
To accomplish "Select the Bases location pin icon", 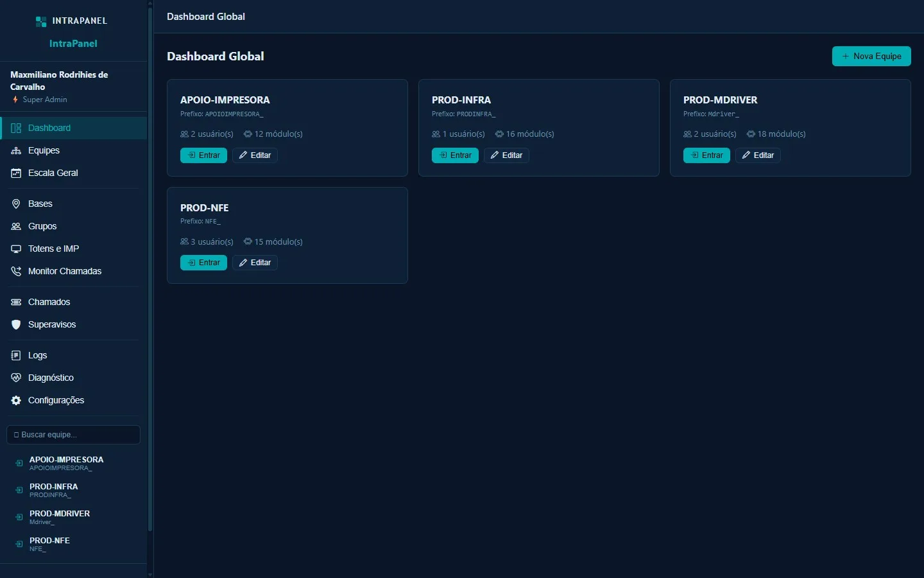I will 16,204.
